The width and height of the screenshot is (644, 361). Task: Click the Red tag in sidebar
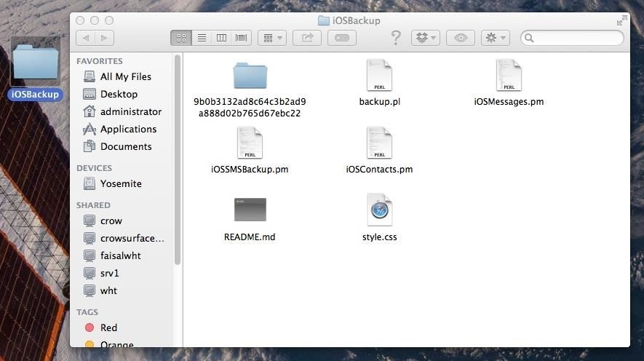coord(108,328)
